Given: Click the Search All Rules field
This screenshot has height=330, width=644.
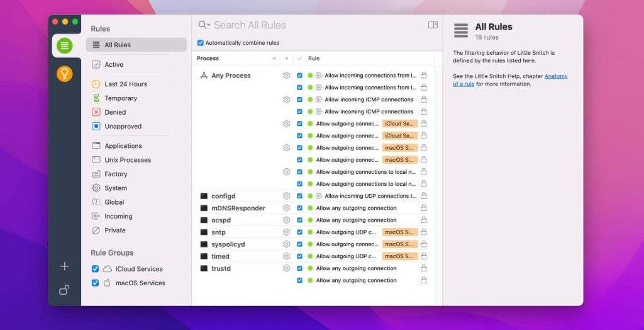Looking at the screenshot, I should pyautogui.click(x=314, y=25).
